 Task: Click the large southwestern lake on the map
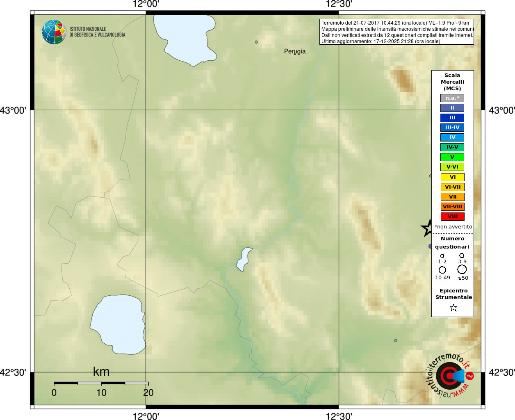click(118, 324)
